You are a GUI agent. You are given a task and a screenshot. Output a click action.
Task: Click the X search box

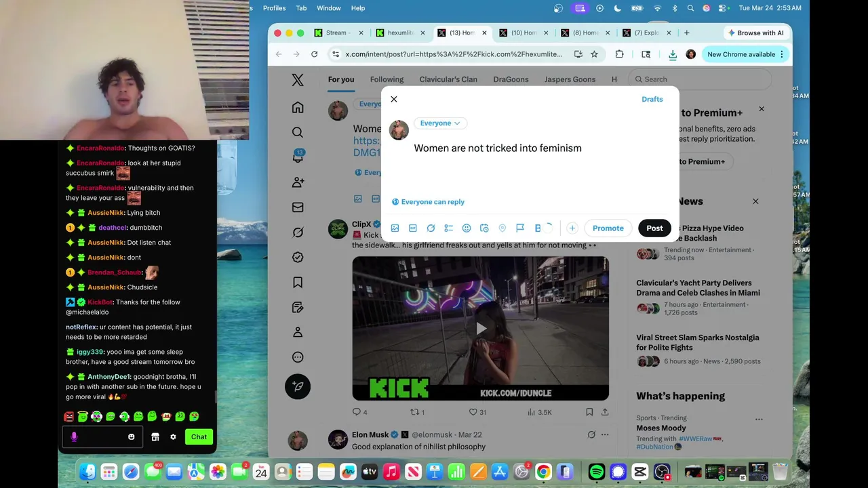coord(699,79)
